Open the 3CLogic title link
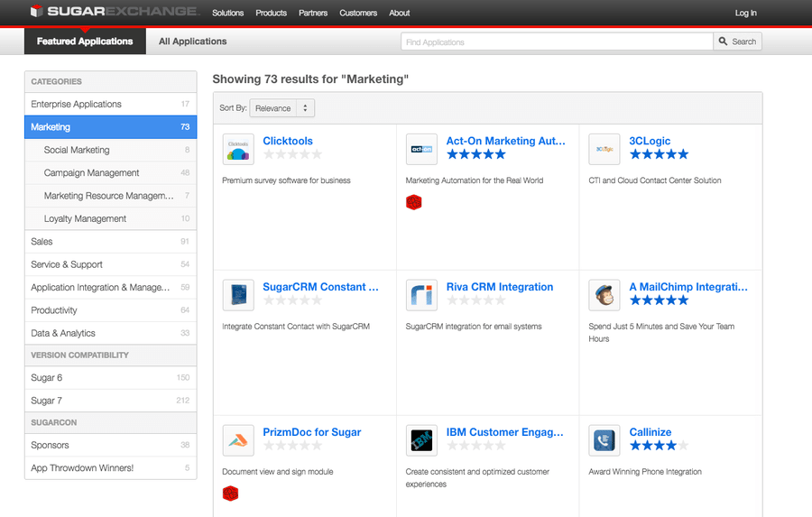Viewport: 812px width, 517px height. pos(650,141)
